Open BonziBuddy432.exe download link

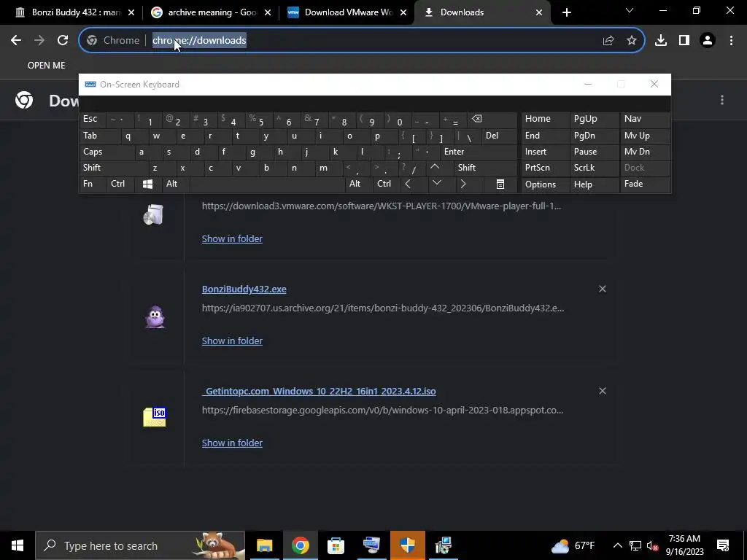coord(244,289)
